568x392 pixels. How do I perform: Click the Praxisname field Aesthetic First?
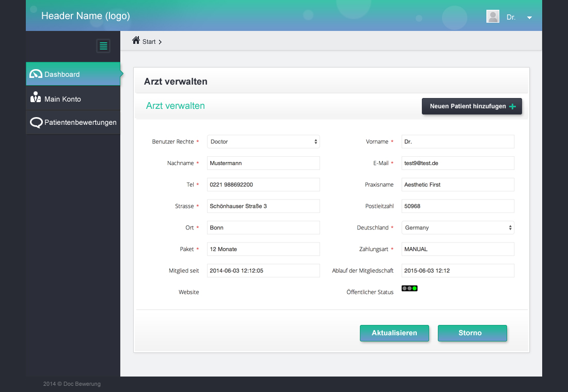(458, 185)
